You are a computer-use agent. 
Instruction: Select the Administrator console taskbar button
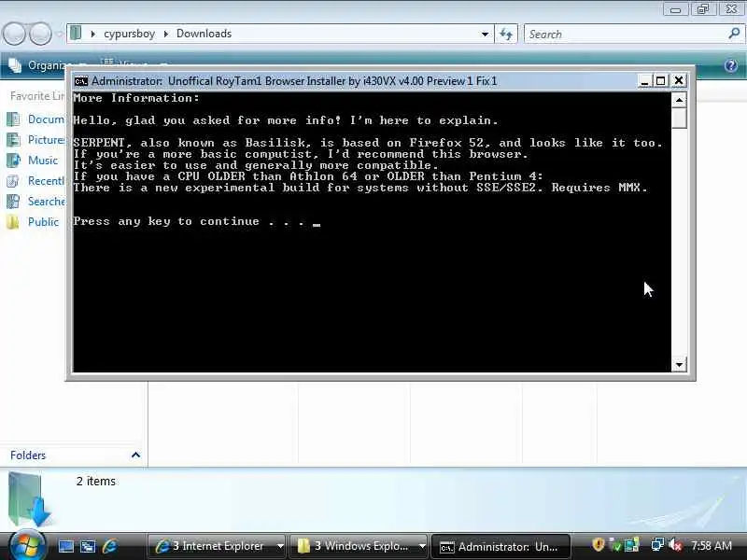[x=500, y=546]
